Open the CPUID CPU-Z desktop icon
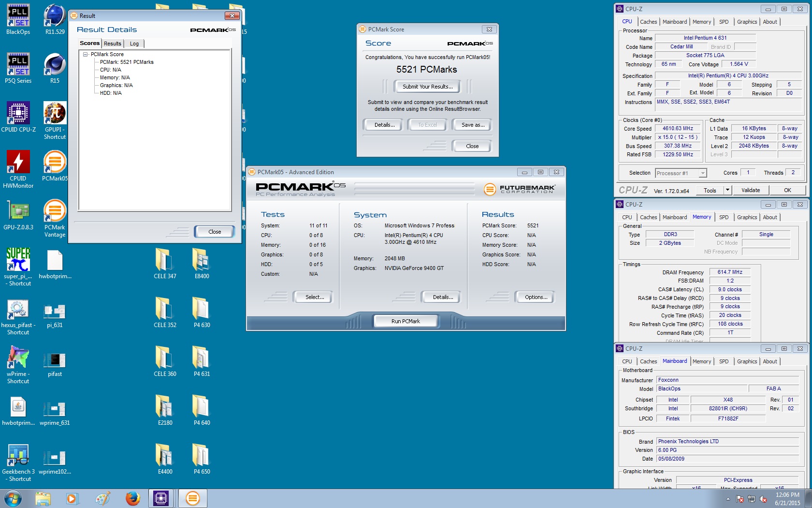This screenshot has height=508, width=812. click(18, 117)
